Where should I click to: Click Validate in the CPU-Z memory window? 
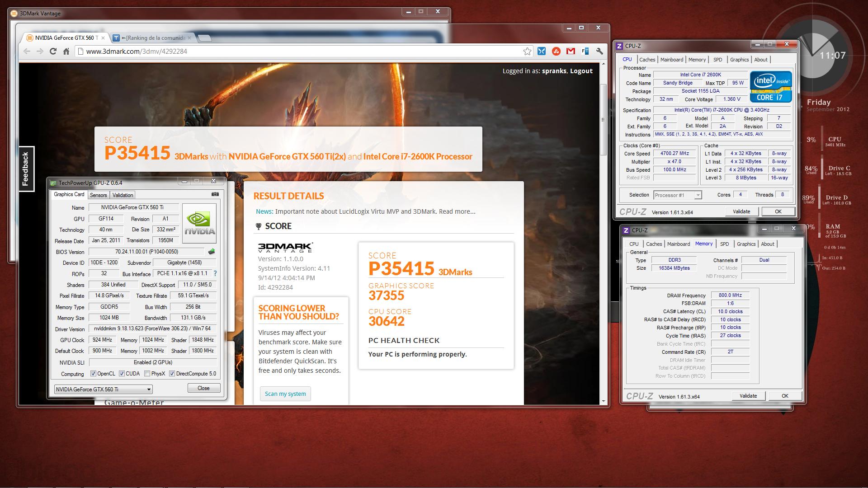(x=748, y=396)
